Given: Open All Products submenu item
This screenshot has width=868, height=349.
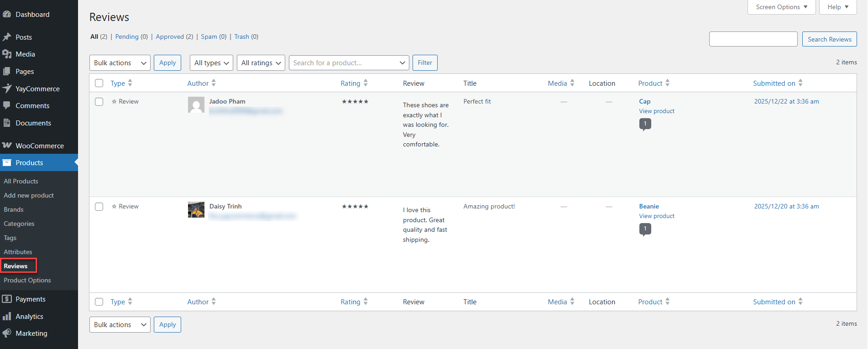Looking at the screenshot, I should tap(21, 181).
